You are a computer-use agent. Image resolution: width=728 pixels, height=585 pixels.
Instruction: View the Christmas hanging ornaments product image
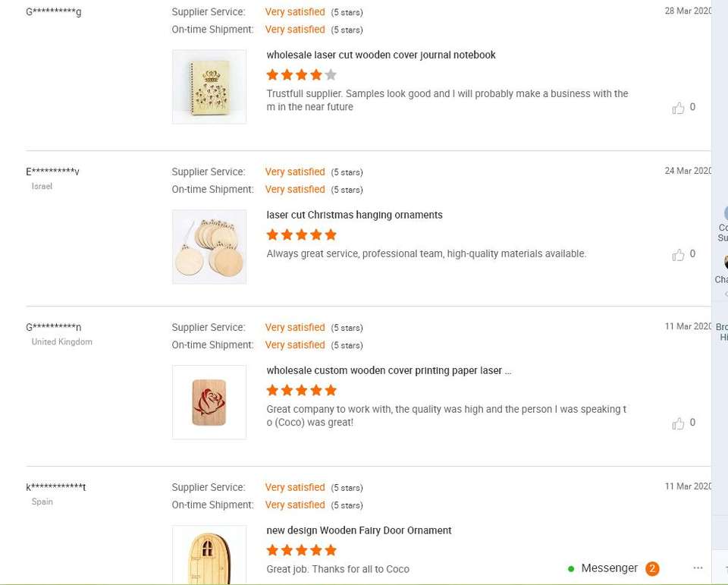click(x=209, y=247)
